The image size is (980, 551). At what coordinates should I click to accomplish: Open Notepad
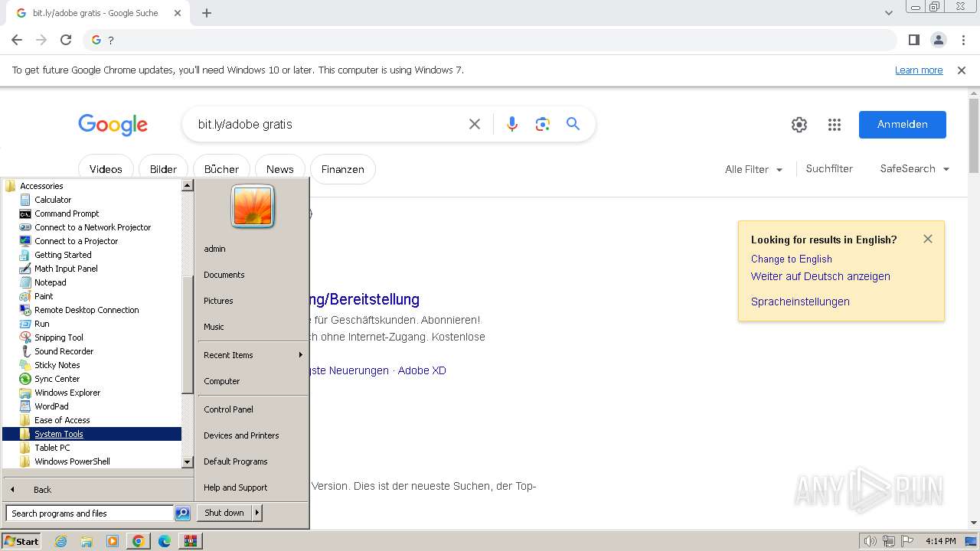(51, 282)
